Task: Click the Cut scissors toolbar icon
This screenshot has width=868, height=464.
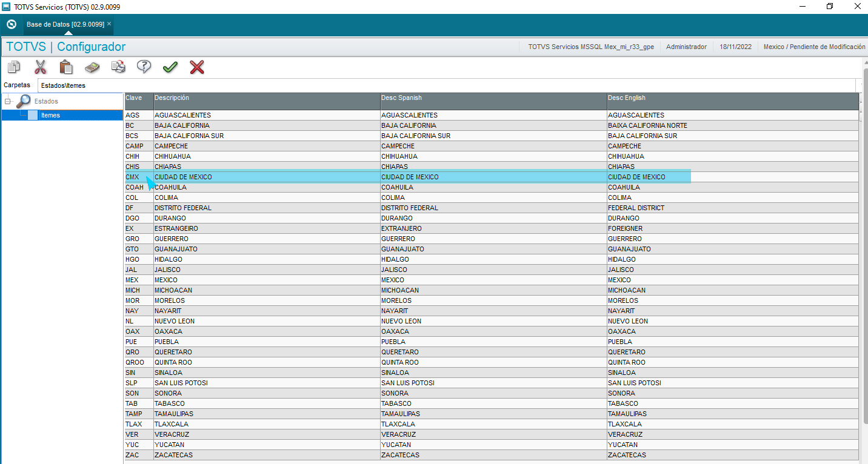Action: pyautogui.click(x=40, y=67)
